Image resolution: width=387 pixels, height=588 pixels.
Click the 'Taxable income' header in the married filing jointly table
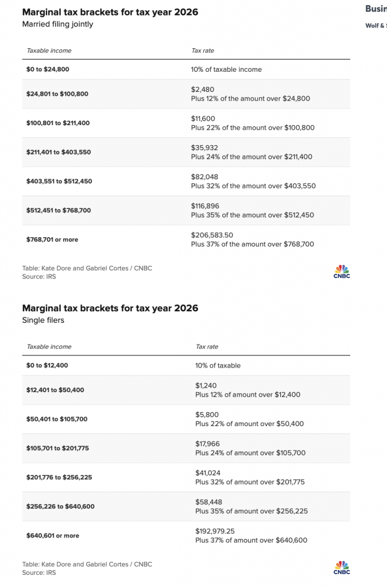pyautogui.click(x=49, y=51)
